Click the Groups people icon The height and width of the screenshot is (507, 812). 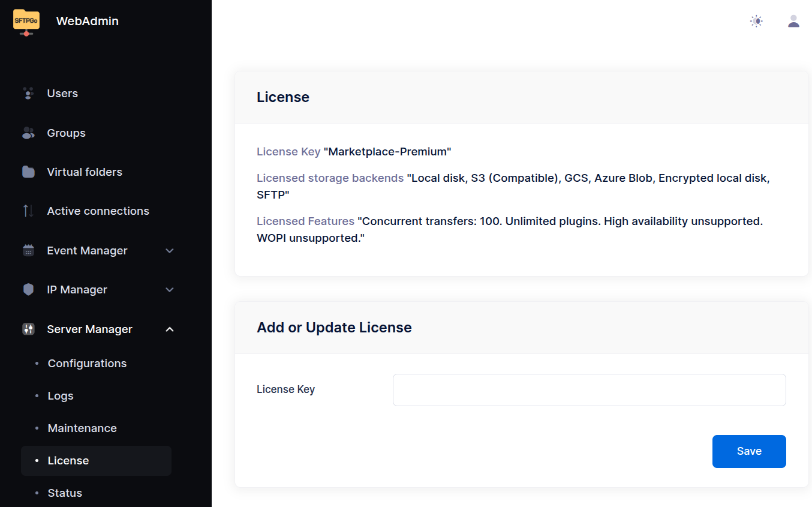pos(28,133)
